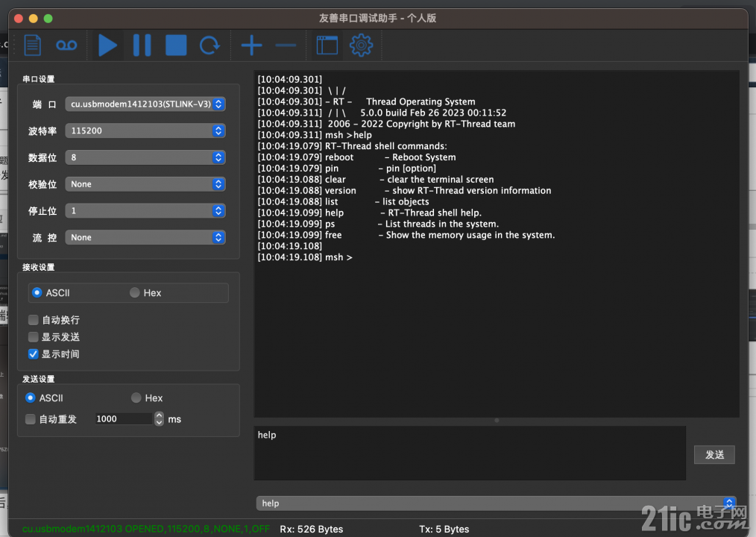Select ASCII in send settings
The width and height of the screenshot is (756, 537).
pos(44,398)
